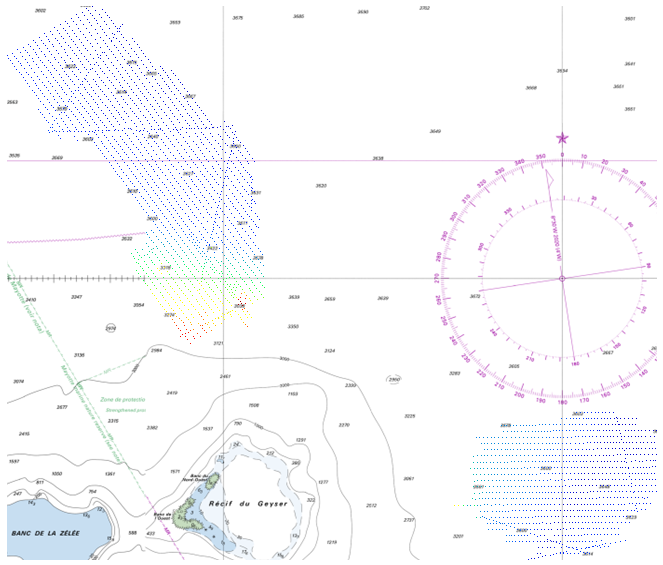
Task: Click the center point of the compass rose
Action: 562,278
